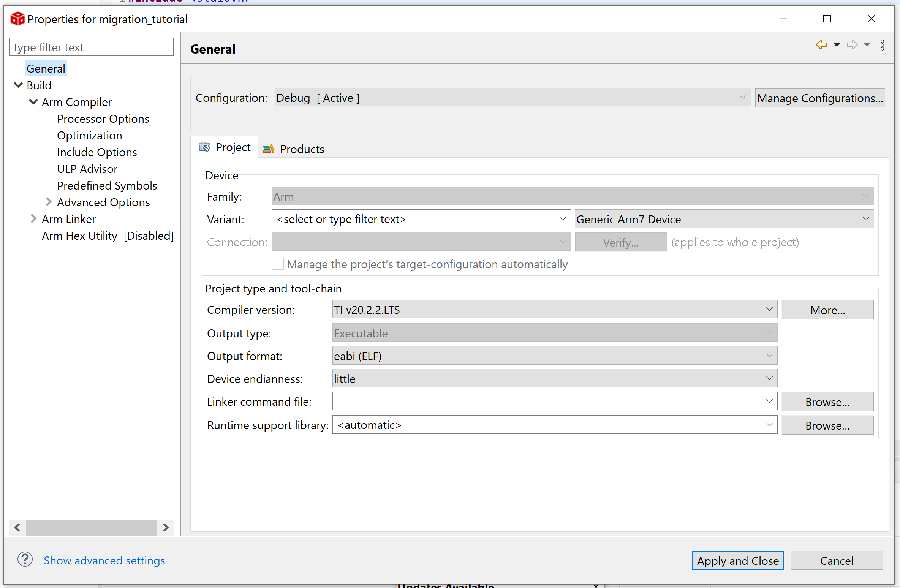Image resolution: width=900 pixels, height=588 pixels.
Task: Click Apply and Close button
Action: [x=738, y=561]
